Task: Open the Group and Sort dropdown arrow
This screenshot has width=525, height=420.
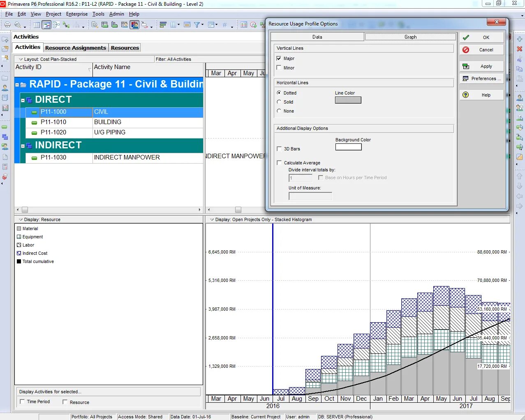Action: click(217, 25)
